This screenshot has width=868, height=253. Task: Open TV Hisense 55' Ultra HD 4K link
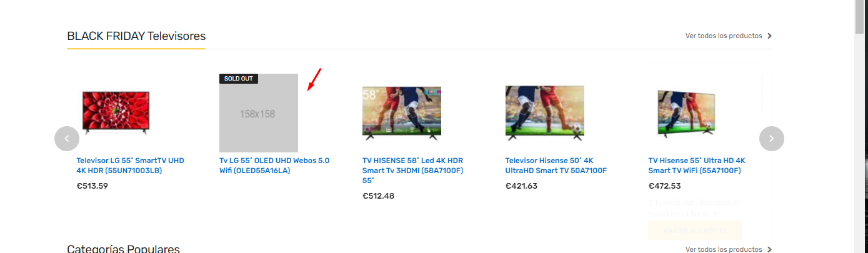(697, 166)
